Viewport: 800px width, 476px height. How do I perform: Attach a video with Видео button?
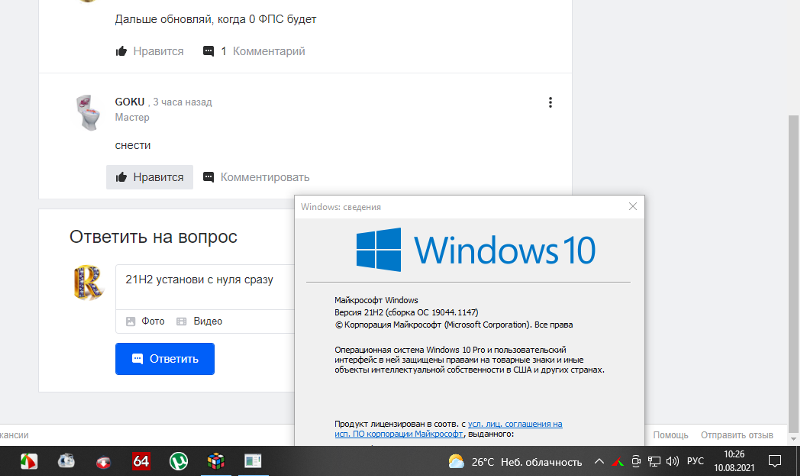[x=199, y=321]
